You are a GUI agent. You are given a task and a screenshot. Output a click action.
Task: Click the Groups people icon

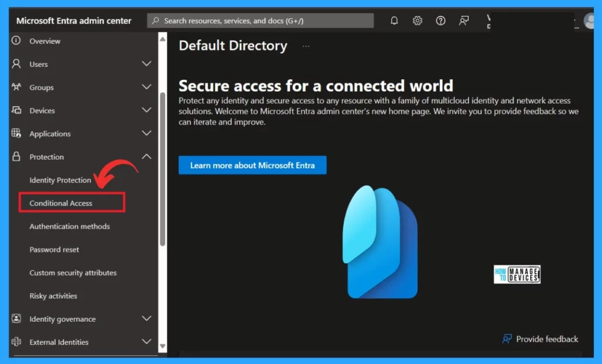pyautogui.click(x=16, y=87)
